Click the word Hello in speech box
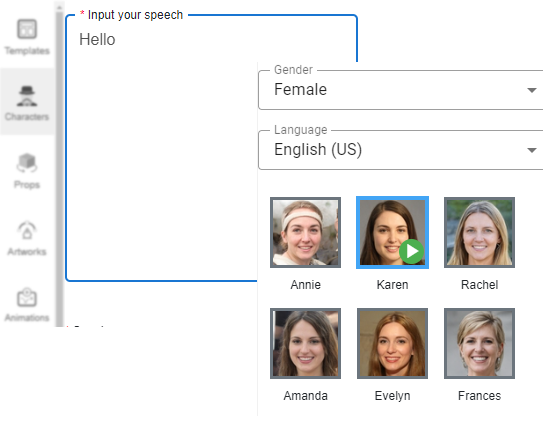543x421 pixels. click(97, 39)
